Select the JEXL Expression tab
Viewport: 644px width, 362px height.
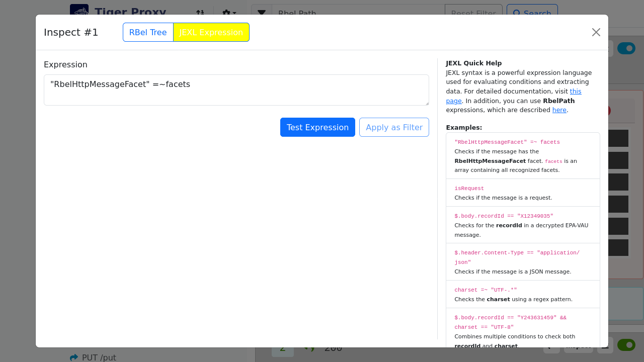[x=211, y=32]
